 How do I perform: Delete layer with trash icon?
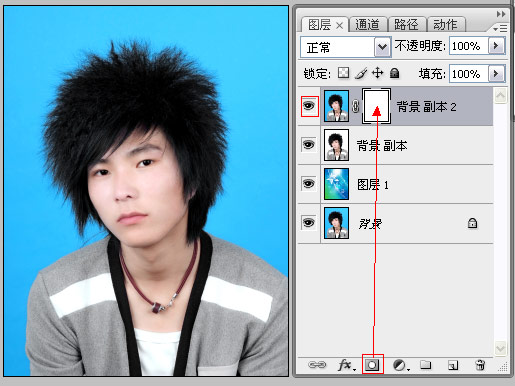tap(480, 365)
